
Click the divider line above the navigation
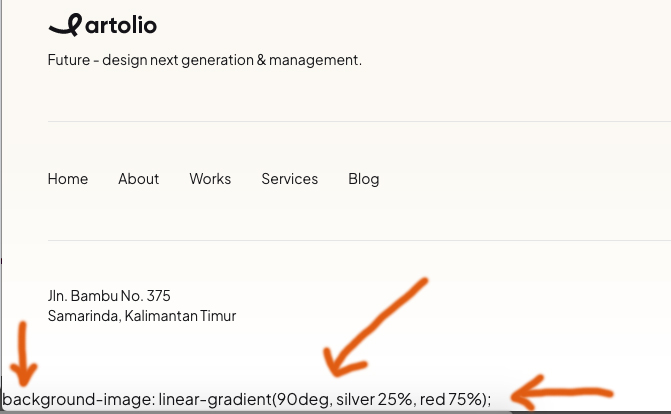pyautogui.click(x=359, y=122)
